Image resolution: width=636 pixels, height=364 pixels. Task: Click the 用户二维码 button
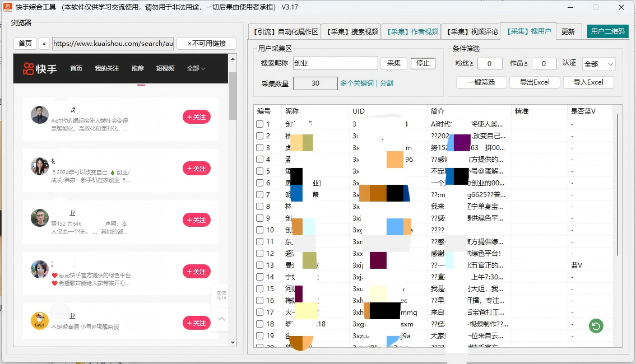(x=607, y=31)
